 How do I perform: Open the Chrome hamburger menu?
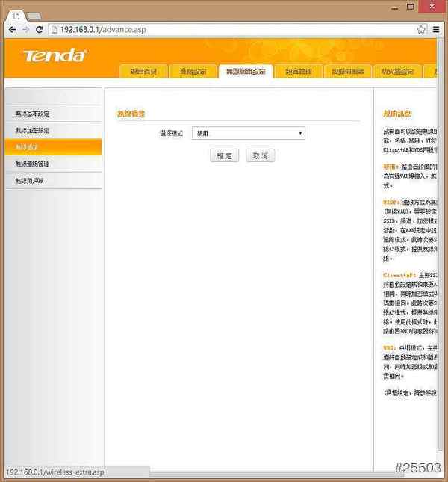pyautogui.click(x=436, y=29)
